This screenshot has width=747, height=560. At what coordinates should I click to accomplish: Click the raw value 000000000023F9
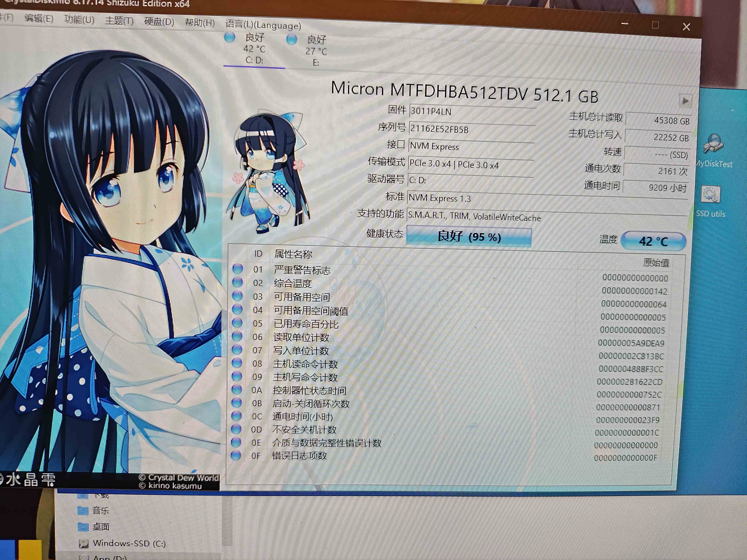pyautogui.click(x=627, y=420)
